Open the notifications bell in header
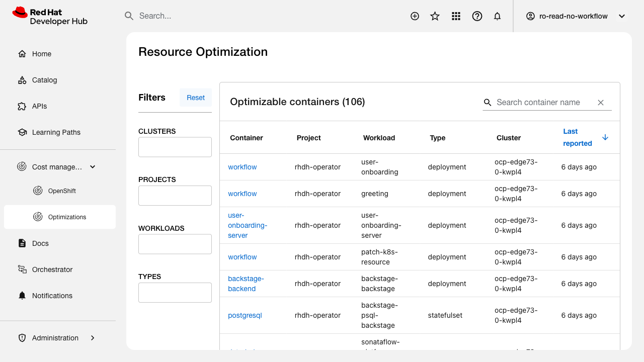The width and height of the screenshot is (644, 362). tap(497, 16)
